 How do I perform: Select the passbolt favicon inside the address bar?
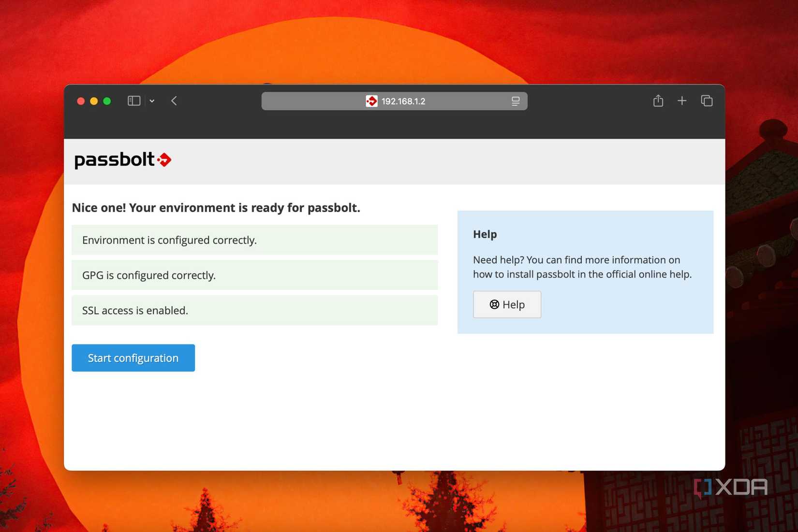371,101
